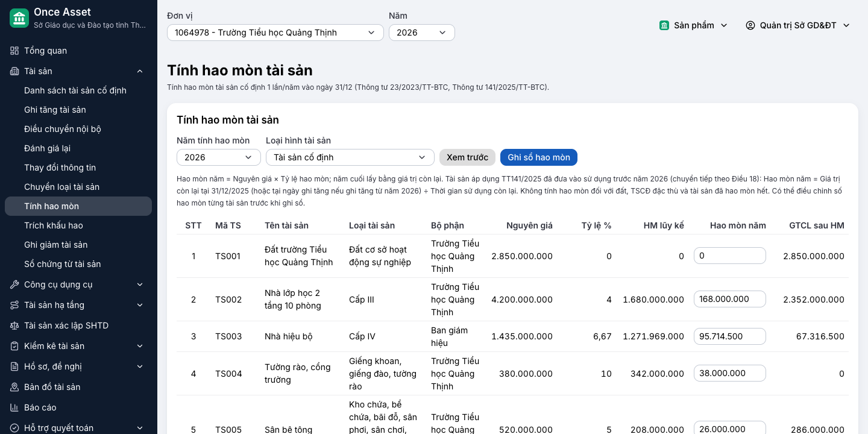Image resolution: width=868 pixels, height=434 pixels.
Task: Click the user avatar icon beside Quản trị Sở GD&ĐT
Action: coord(750,25)
